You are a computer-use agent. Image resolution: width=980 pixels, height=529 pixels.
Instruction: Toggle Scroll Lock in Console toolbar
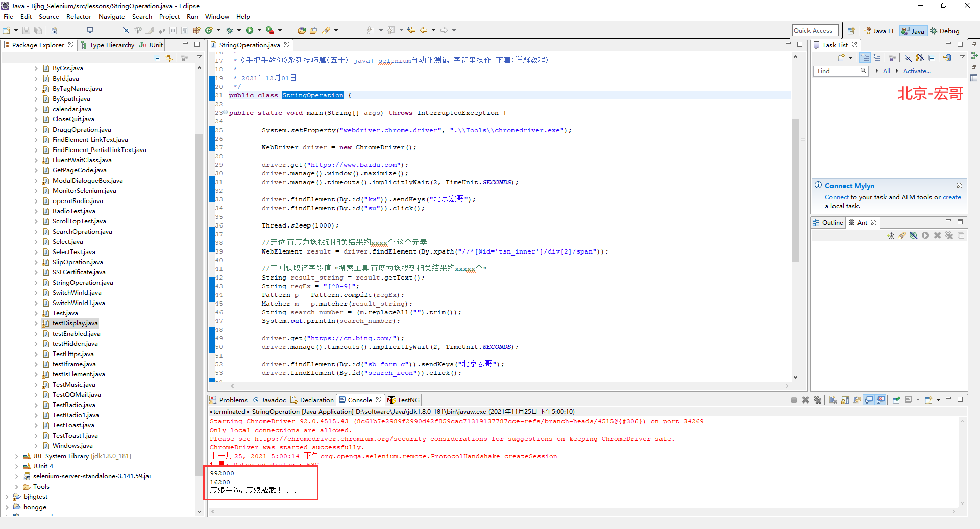click(845, 400)
